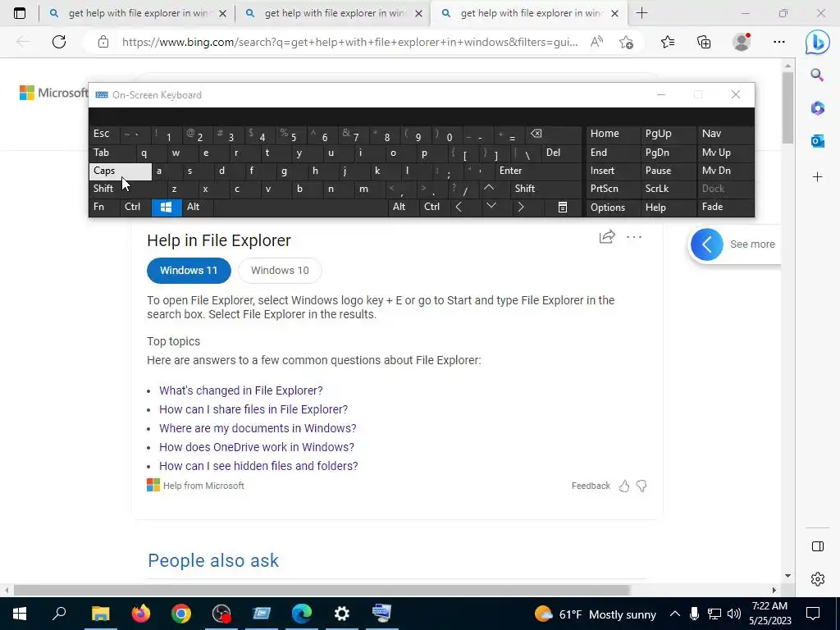Open sidebar settings gear
The image size is (840, 630).
pyautogui.click(x=818, y=579)
